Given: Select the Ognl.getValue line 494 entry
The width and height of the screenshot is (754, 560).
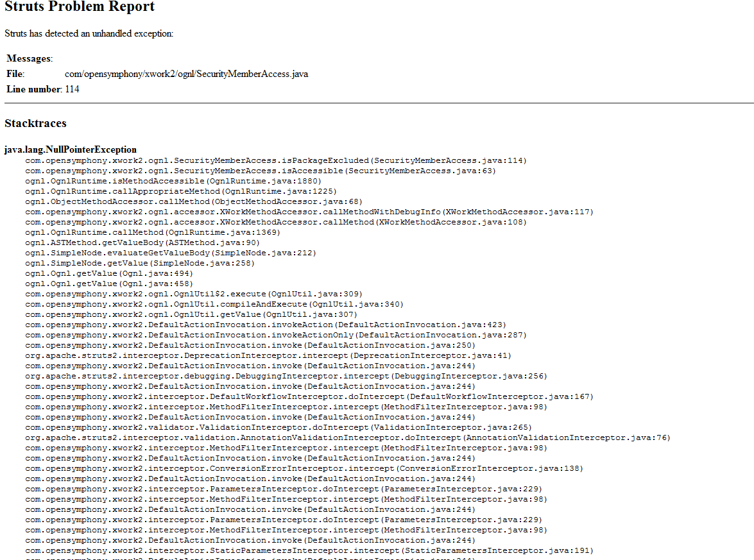Looking at the screenshot, I should [109, 273].
